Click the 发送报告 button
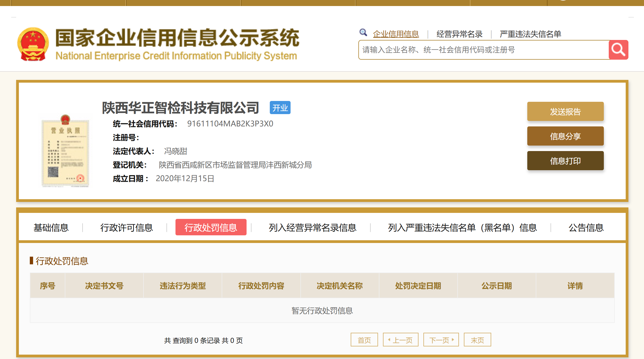Viewport: 644px width, 359px height. 565,111
